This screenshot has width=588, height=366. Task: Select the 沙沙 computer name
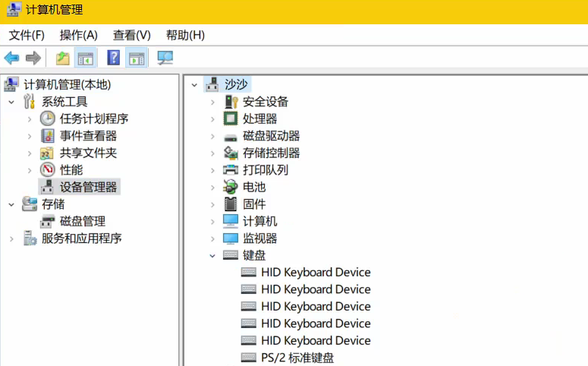[236, 84]
